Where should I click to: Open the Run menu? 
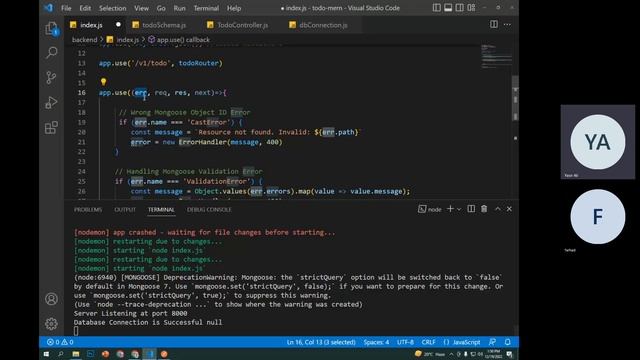tap(179, 8)
